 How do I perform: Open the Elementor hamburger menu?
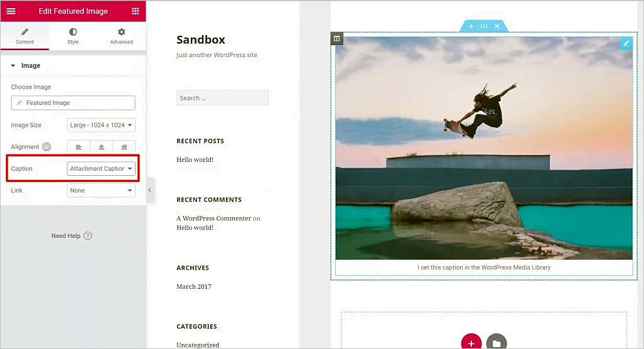point(11,11)
